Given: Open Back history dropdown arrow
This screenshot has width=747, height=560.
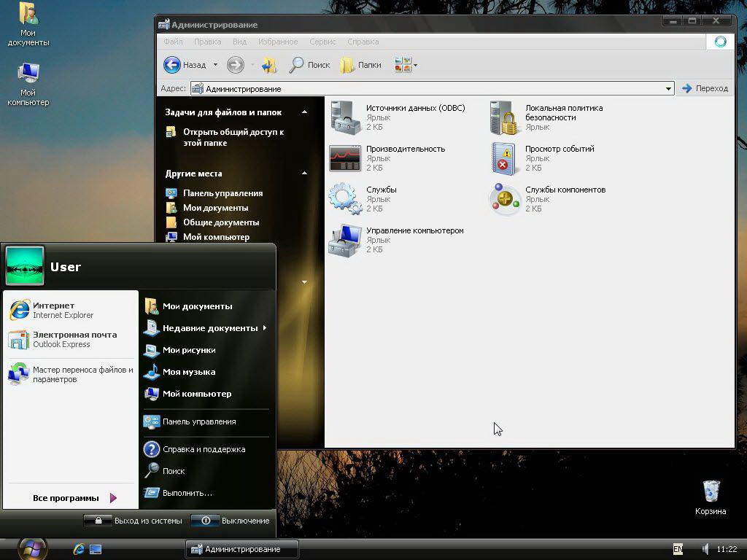Looking at the screenshot, I should tap(215, 65).
